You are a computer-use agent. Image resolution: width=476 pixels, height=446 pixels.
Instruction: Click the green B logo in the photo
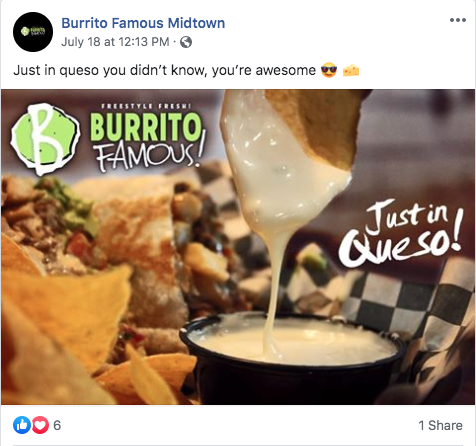click(x=45, y=139)
